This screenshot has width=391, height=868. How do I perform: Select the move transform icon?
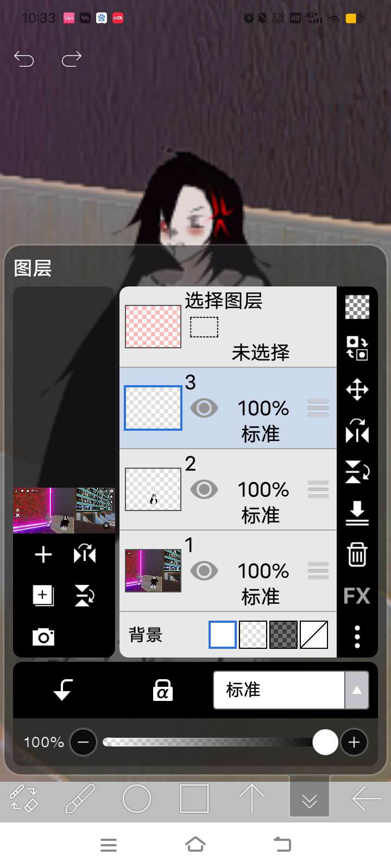(x=357, y=390)
